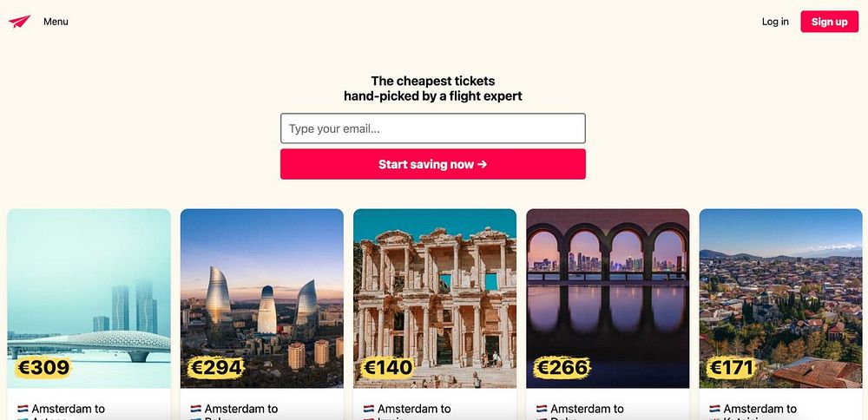
Task: Click the €309 yellow price badge
Action: point(43,367)
